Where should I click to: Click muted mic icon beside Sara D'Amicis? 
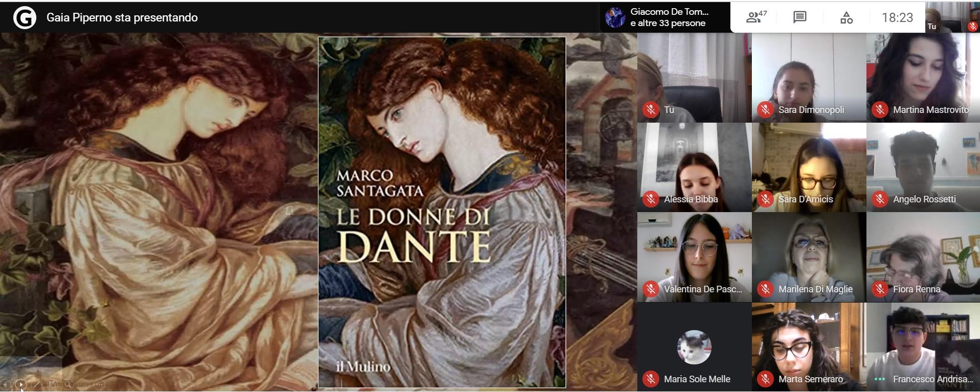point(765,199)
